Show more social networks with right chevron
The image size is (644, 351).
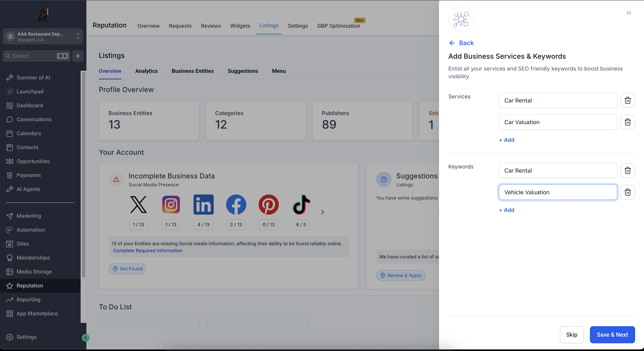coord(322,212)
